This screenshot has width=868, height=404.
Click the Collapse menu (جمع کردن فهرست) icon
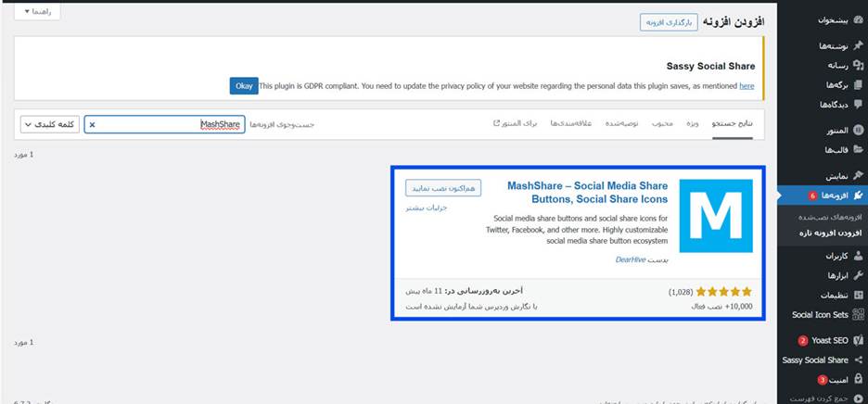click(858, 398)
